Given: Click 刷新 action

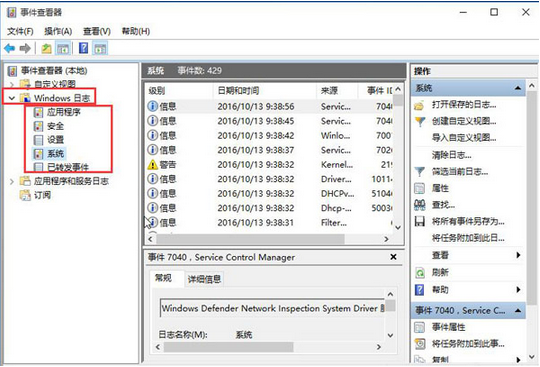Looking at the screenshot, I should 440,273.
